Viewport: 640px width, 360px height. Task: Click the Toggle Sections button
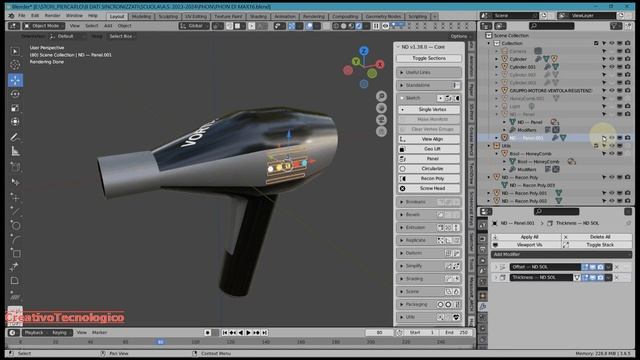tap(429, 58)
